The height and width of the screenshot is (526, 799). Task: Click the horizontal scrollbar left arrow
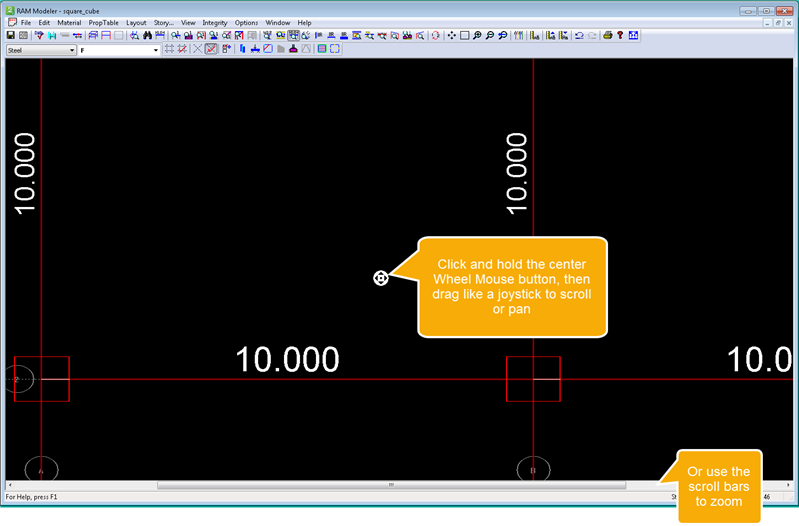(10, 485)
